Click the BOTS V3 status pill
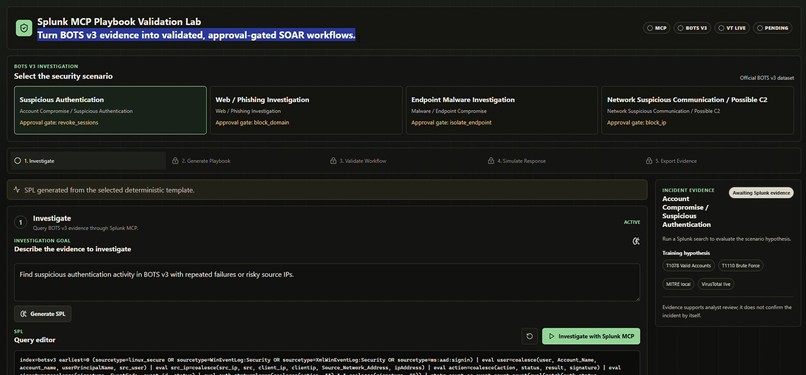Image resolution: width=806 pixels, height=375 pixels. click(x=692, y=28)
